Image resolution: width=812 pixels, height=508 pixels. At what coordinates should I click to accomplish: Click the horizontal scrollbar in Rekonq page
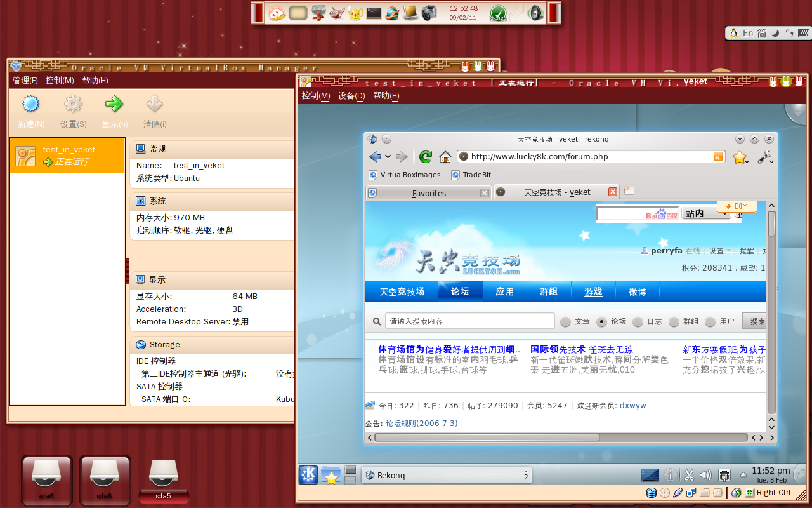487,438
